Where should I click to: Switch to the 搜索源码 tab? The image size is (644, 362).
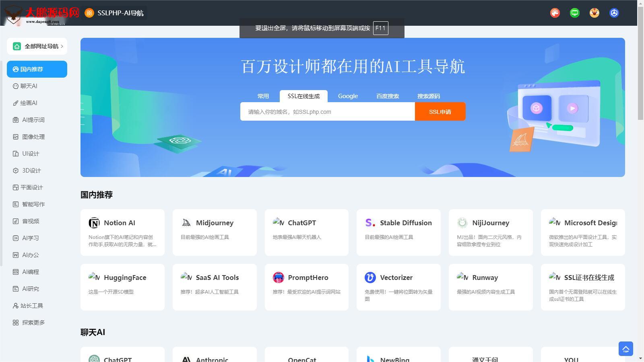pyautogui.click(x=429, y=96)
